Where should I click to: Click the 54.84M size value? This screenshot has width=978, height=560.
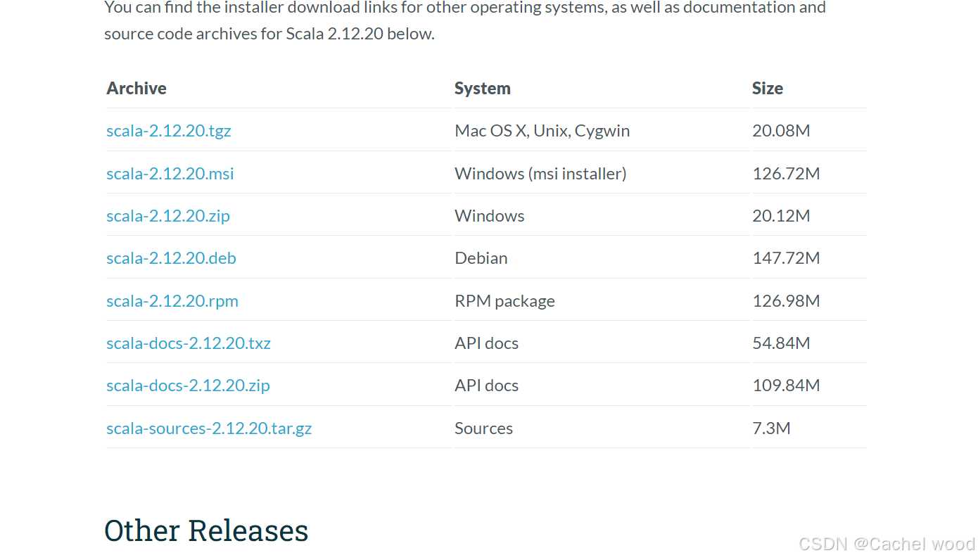coord(781,343)
